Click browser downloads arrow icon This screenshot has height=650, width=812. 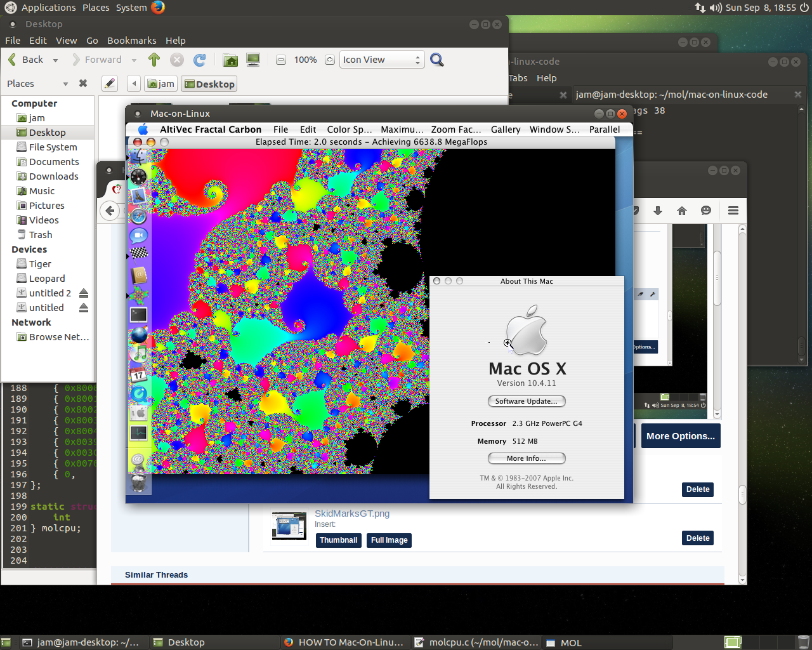click(658, 211)
